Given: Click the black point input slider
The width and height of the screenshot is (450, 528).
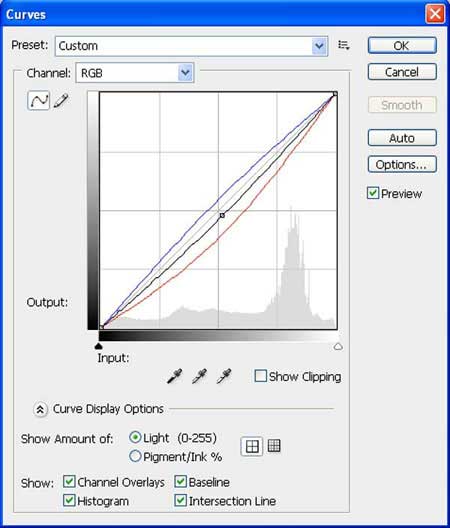Looking at the screenshot, I should pyautogui.click(x=98, y=346).
